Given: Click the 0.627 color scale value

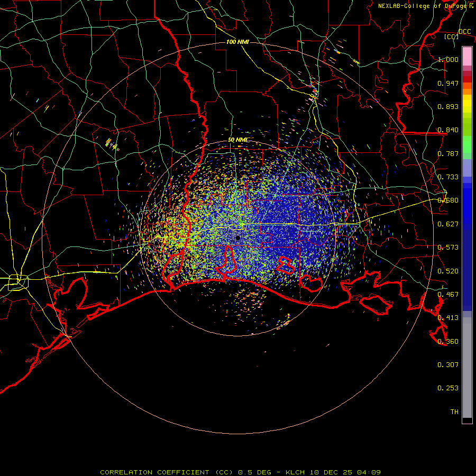Looking at the screenshot, I should tap(448, 224).
